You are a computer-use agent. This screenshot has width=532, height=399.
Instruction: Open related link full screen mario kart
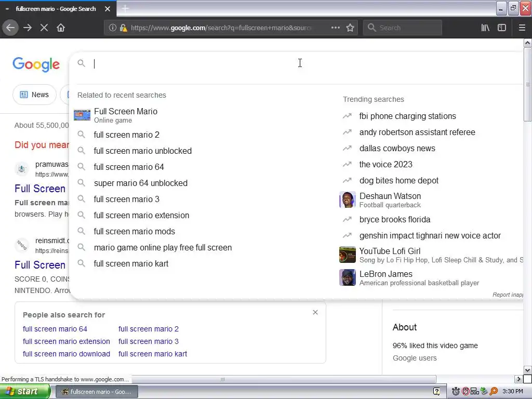[x=153, y=354]
